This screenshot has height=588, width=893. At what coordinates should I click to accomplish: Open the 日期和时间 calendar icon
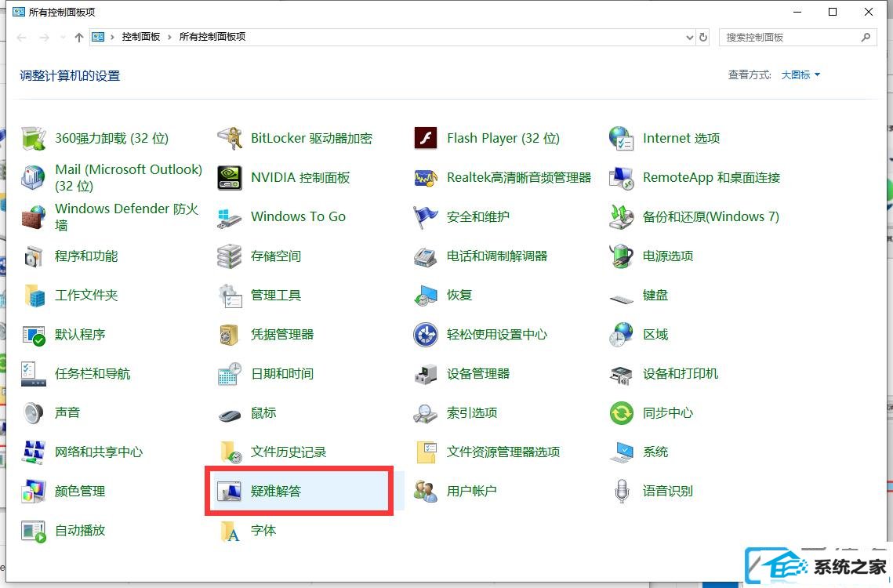(230, 374)
